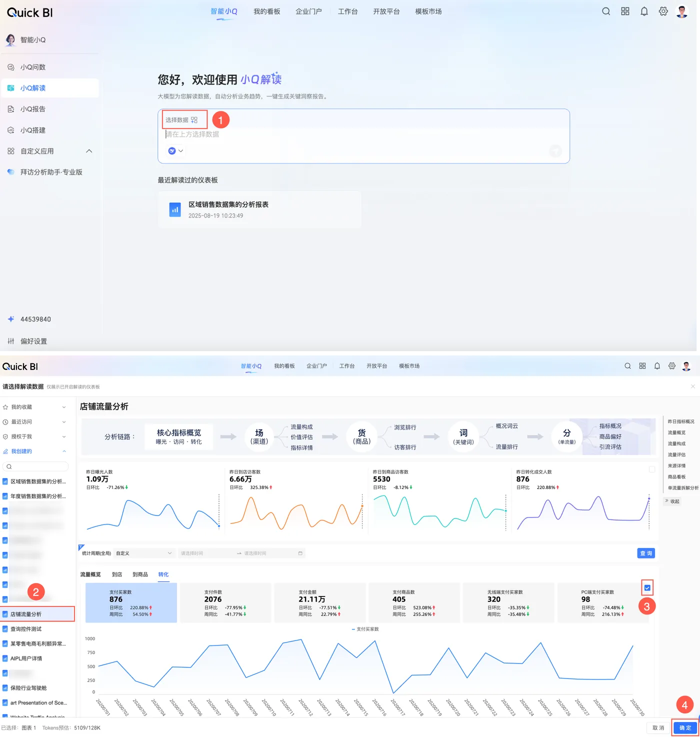The height and width of the screenshot is (738, 700).
Task: Jump to 来源详情 in the anchor list
Action: [676, 465]
